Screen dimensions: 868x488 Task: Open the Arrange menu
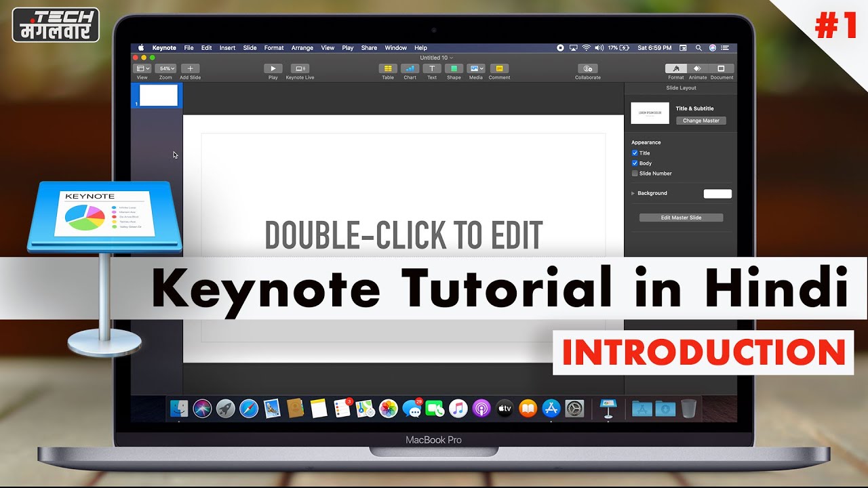[302, 48]
